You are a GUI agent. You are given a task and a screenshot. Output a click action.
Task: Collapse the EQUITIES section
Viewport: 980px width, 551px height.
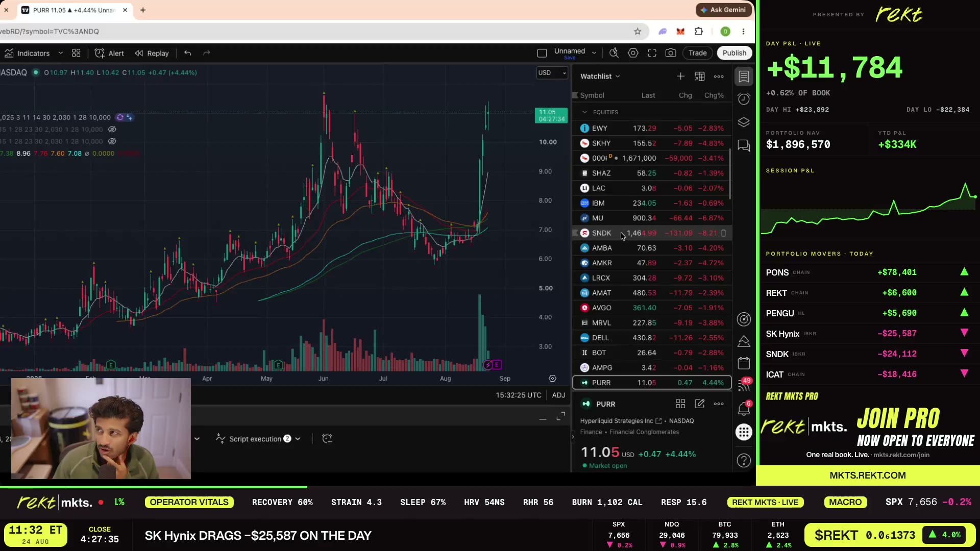coord(584,112)
